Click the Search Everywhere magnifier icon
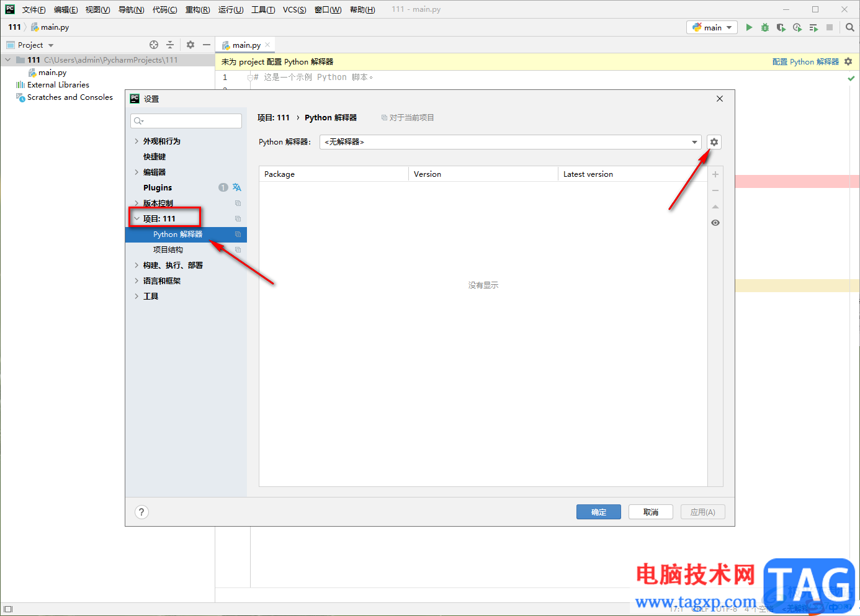Viewport: 860px width, 616px height. 850,27
